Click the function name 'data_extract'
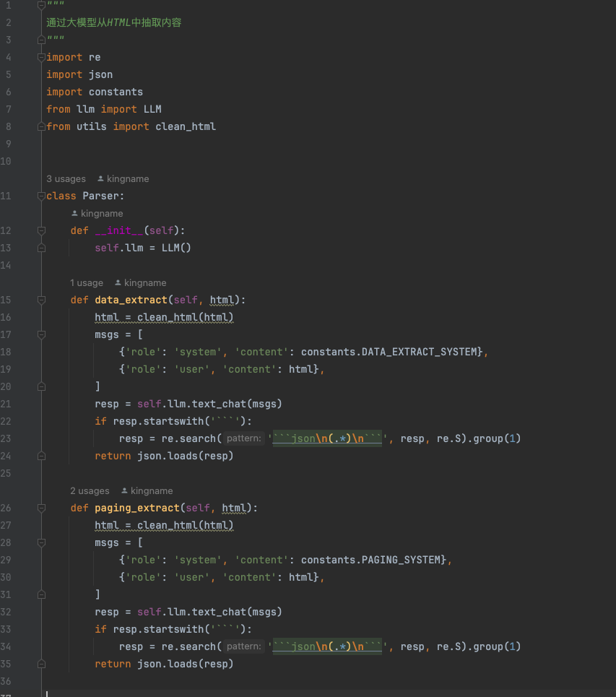 coord(131,300)
